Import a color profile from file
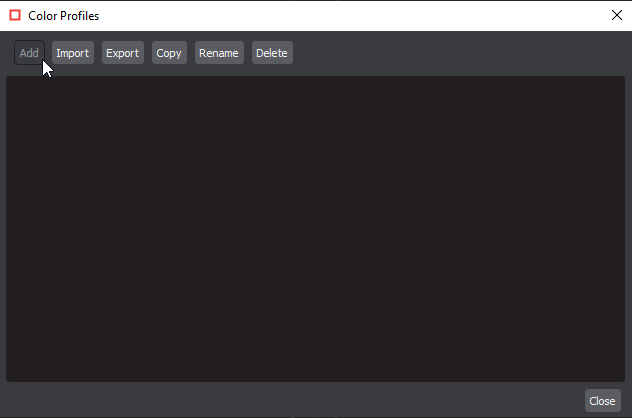 click(72, 53)
